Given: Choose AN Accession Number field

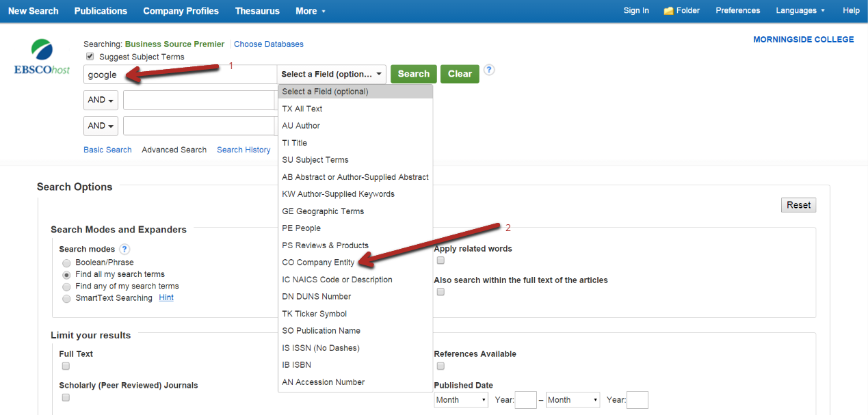Looking at the screenshot, I should click(356, 382).
